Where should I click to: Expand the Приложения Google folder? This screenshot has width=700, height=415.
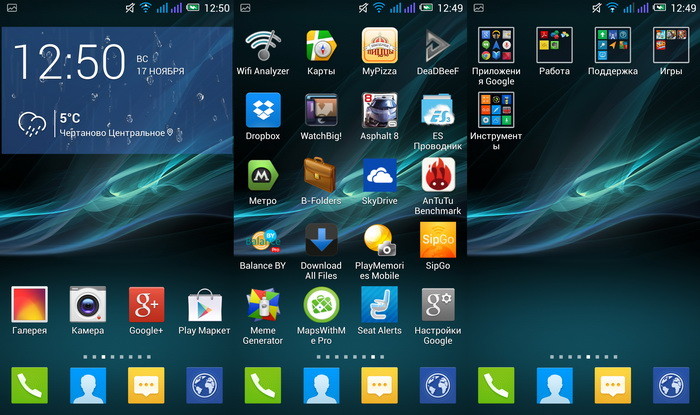[496, 46]
